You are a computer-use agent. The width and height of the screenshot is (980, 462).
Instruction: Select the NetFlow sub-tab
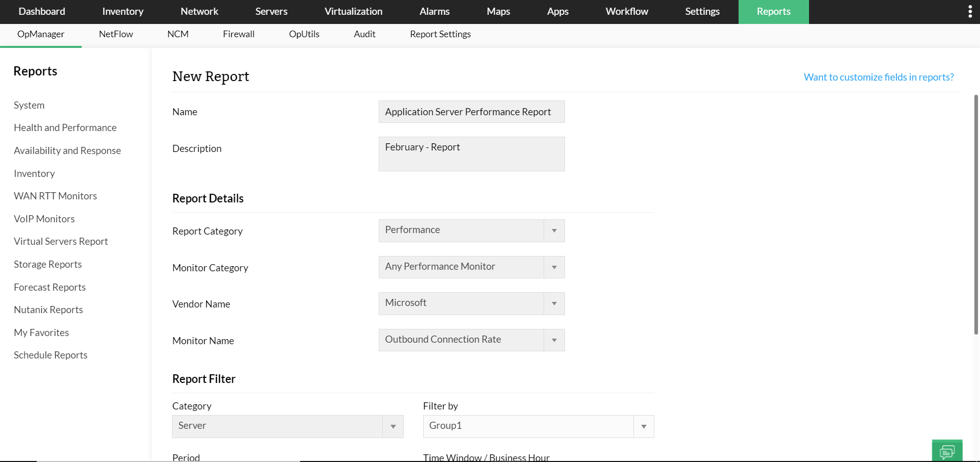click(116, 34)
